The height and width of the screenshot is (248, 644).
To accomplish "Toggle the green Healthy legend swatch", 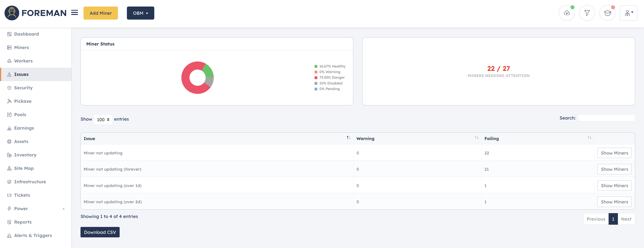I will click(x=316, y=66).
